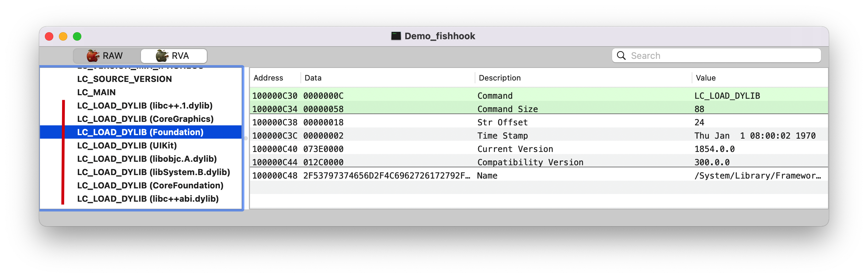Screen dimensions: 868x278
Task: Switch to the RAW view tab
Action: click(107, 56)
